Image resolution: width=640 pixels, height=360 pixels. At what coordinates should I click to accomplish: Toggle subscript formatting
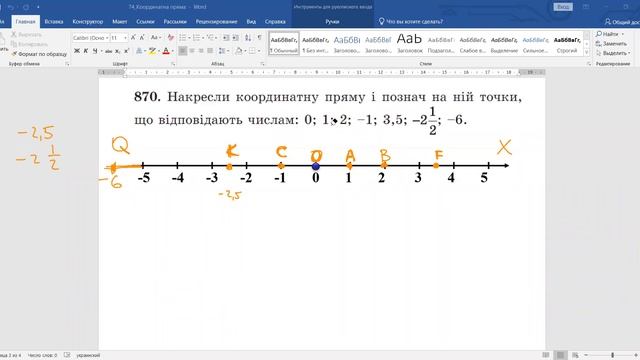(118, 51)
